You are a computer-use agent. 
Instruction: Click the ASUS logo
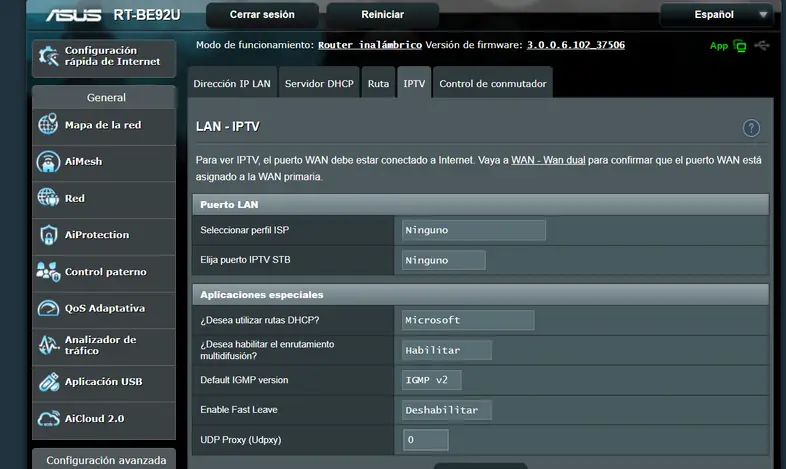click(74, 16)
